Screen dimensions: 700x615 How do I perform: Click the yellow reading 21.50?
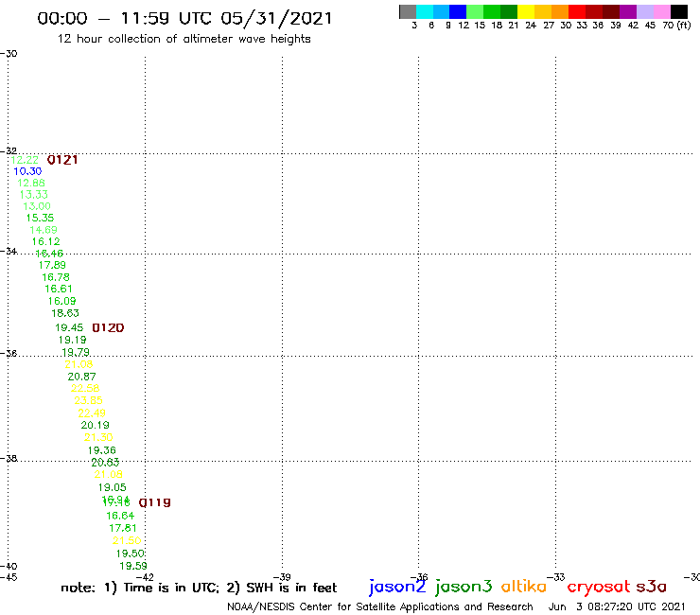127,541
